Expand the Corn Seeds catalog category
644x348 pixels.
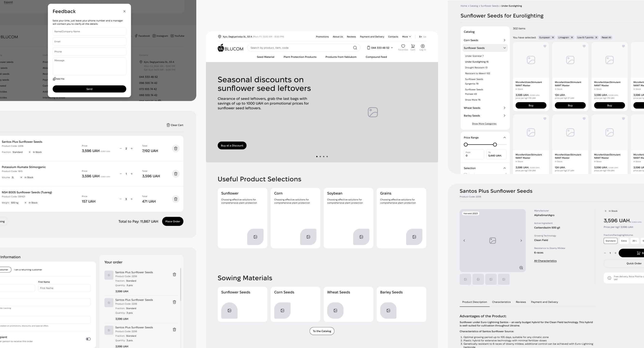coord(504,40)
